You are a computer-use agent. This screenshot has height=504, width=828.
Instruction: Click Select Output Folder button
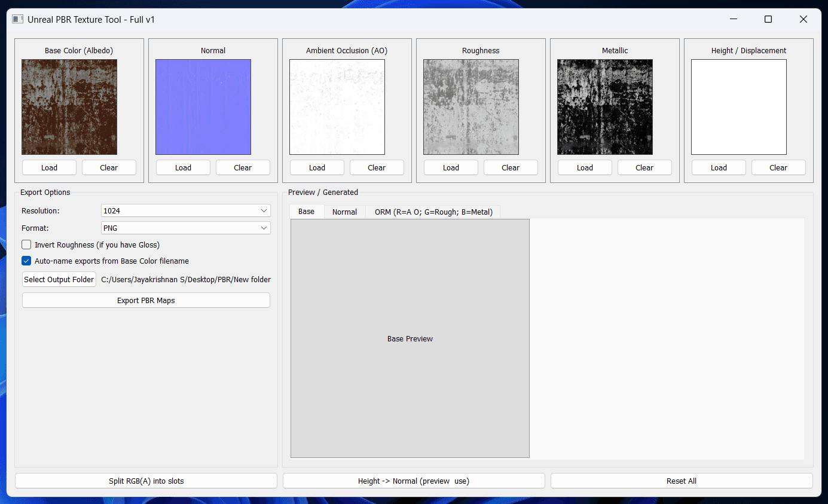coord(59,279)
